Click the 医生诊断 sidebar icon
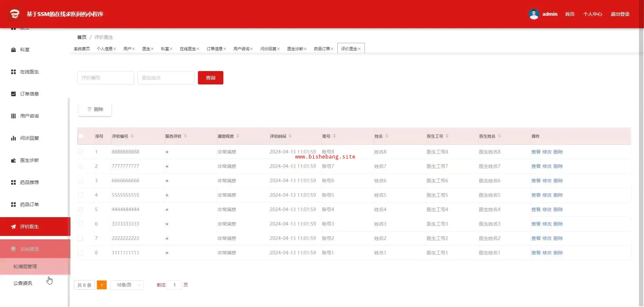 click(13, 160)
